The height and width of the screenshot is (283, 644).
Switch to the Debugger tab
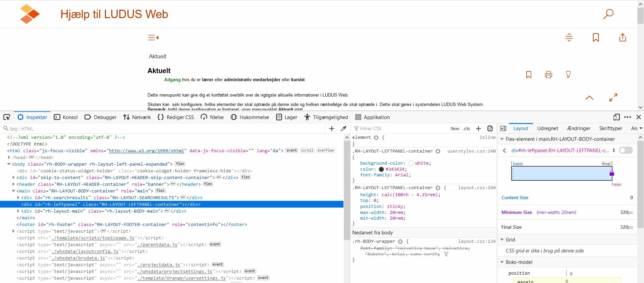[101, 117]
